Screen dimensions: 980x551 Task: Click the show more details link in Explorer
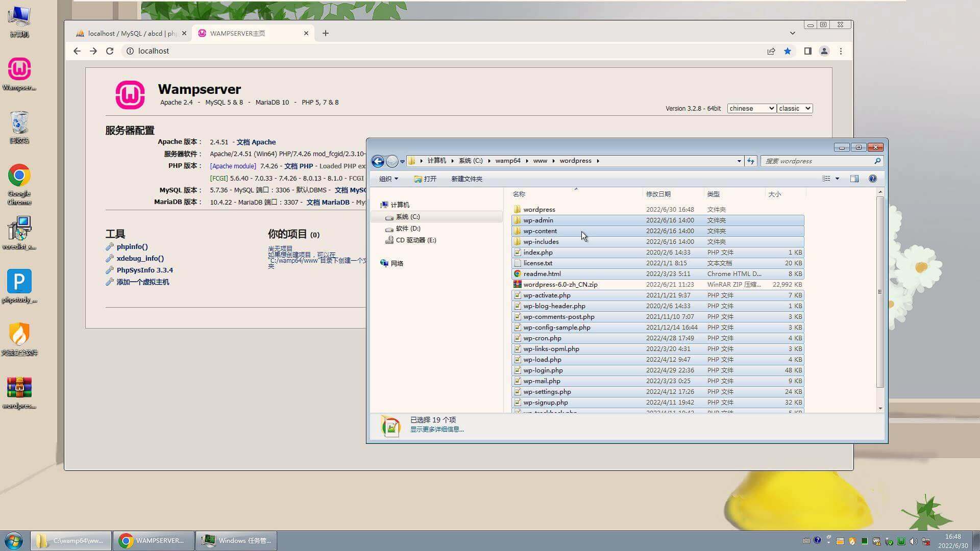[x=437, y=430]
